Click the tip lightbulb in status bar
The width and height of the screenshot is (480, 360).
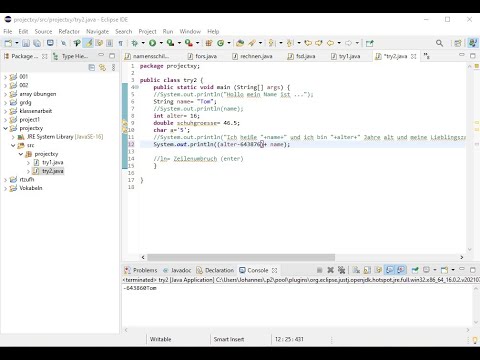(x=475, y=340)
